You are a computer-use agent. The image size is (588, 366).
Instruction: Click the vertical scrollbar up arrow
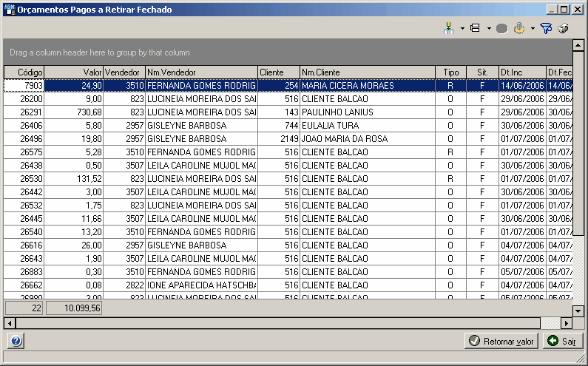pos(578,45)
